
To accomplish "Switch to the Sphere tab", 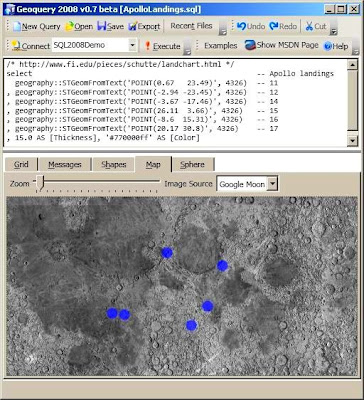I will [192, 164].
